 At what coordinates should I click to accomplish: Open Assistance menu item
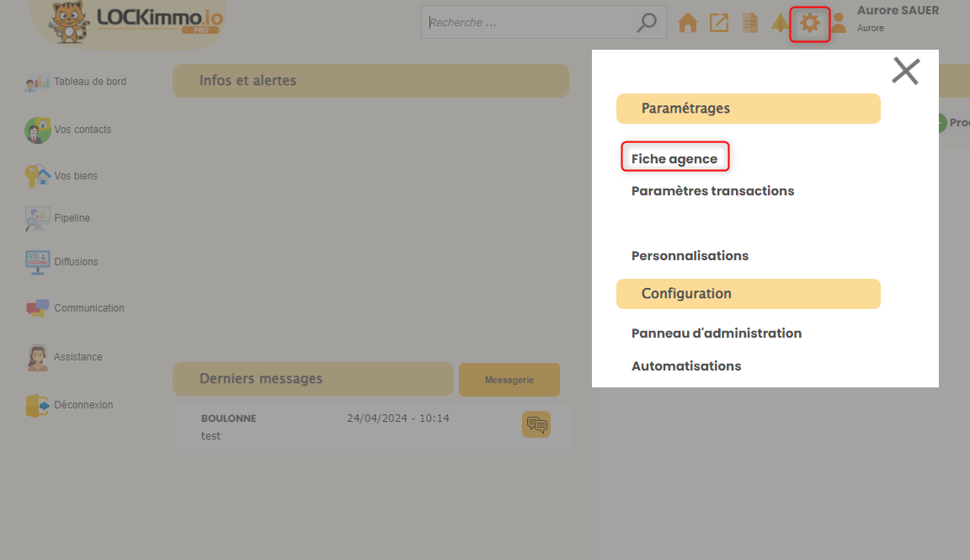78,357
